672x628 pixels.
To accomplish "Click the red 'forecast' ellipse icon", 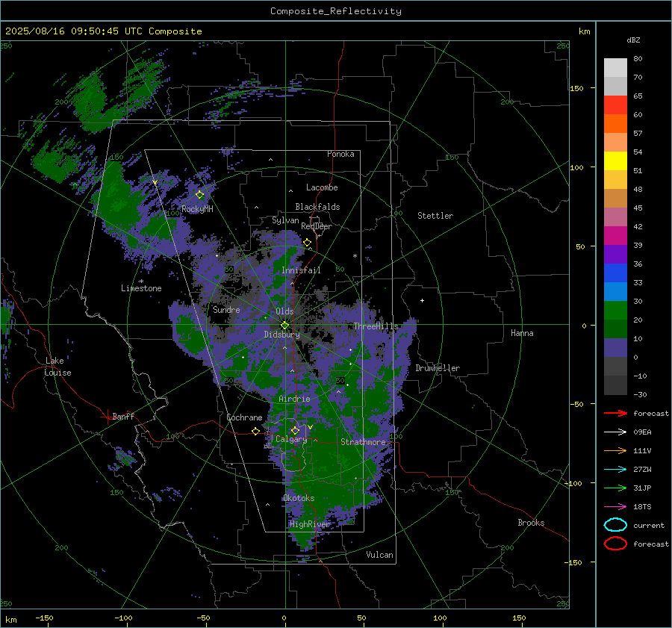I will (615, 544).
